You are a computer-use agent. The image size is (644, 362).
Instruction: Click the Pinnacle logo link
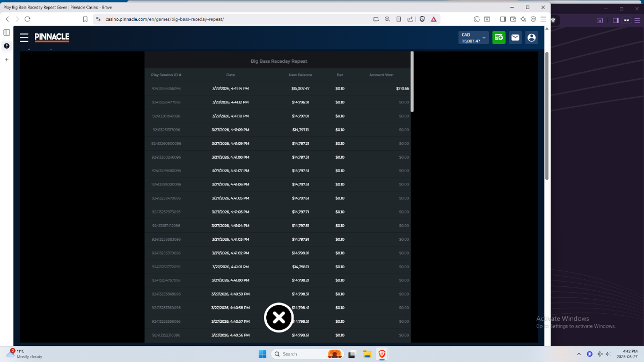(x=52, y=38)
